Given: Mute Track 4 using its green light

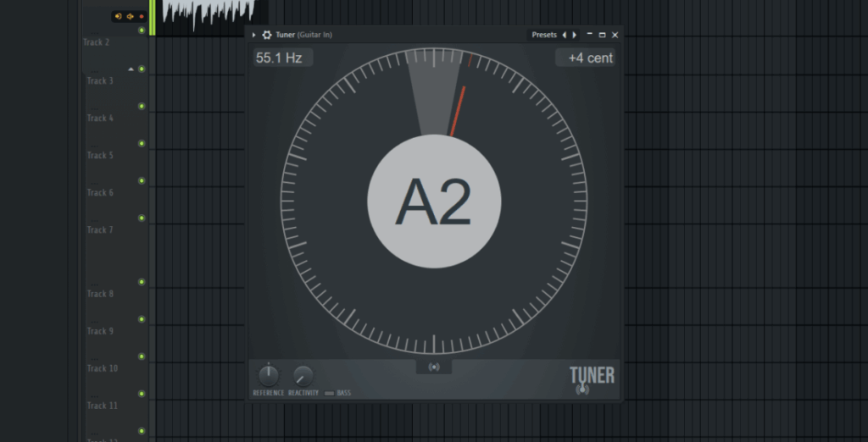Looking at the screenshot, I should tap(142, 106).
